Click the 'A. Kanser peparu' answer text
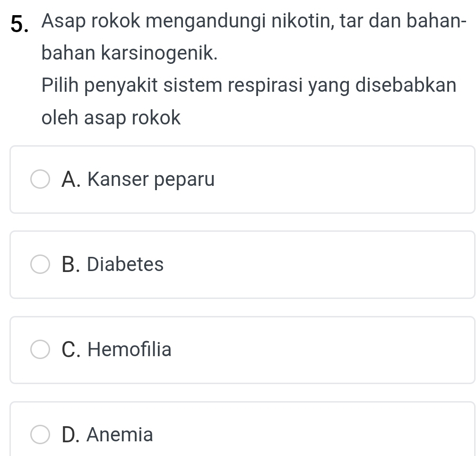This screenshot has width=476, height=456. 138,180
